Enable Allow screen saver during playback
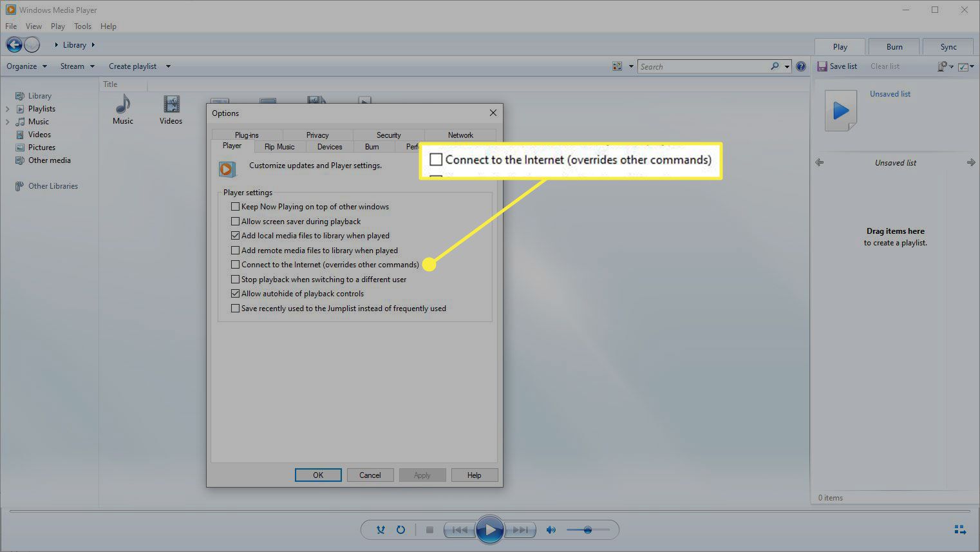The width and height of the screenshot is (980, 552). point(235,221)
